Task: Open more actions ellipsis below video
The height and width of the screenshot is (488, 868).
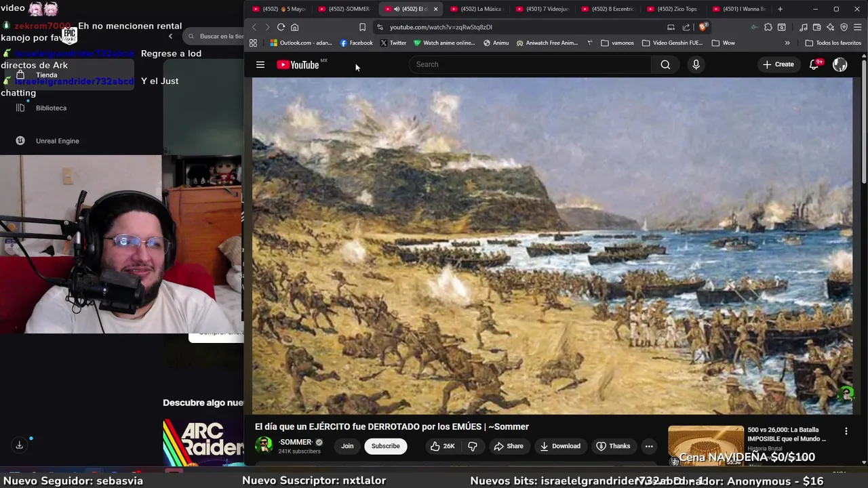Action: coord(649,446)
